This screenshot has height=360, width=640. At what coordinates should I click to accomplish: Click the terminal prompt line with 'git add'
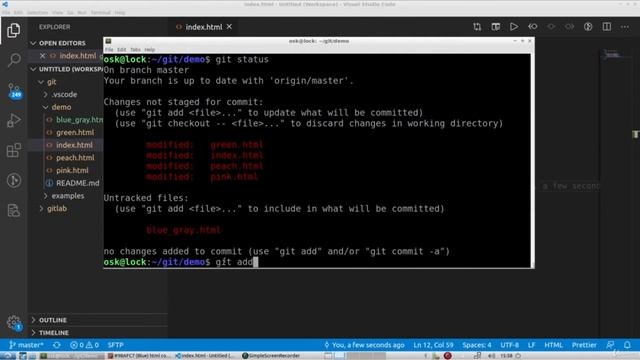(181, 262)
